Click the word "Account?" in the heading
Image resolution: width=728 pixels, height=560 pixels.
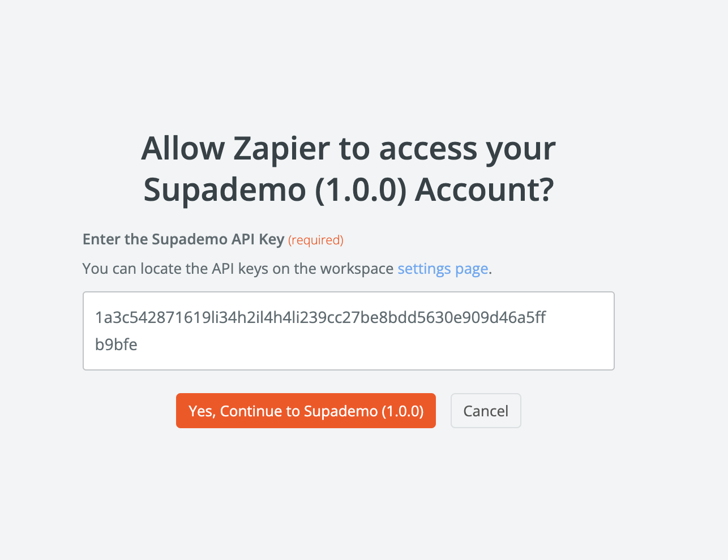point(484,189)
